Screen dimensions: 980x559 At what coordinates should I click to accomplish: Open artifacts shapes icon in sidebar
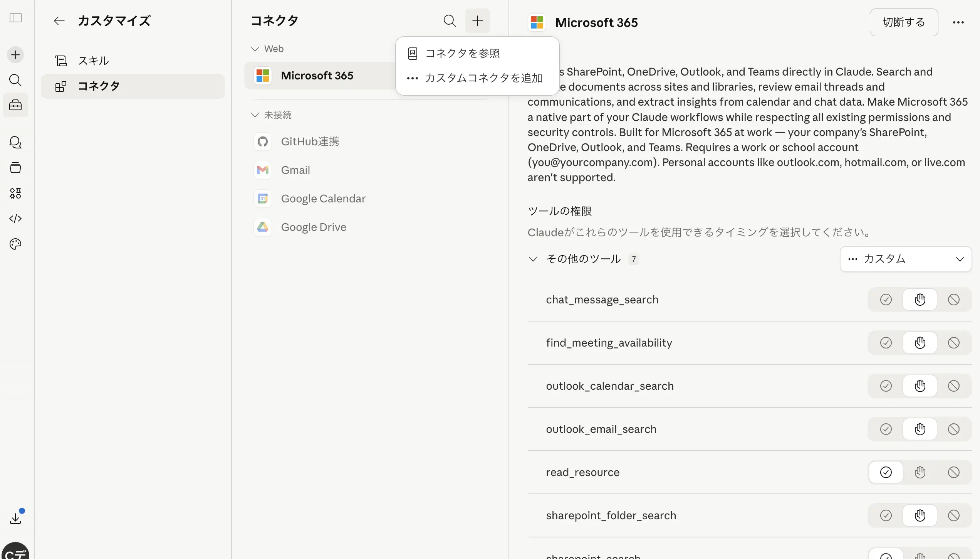(x=15, y=193)
